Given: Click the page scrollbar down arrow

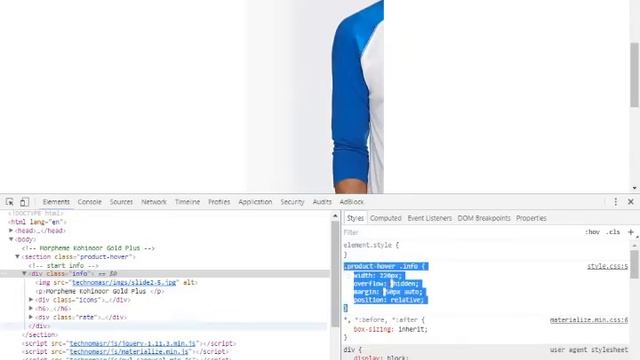Looking at the screenshot, I should click(x=635, y=188).
